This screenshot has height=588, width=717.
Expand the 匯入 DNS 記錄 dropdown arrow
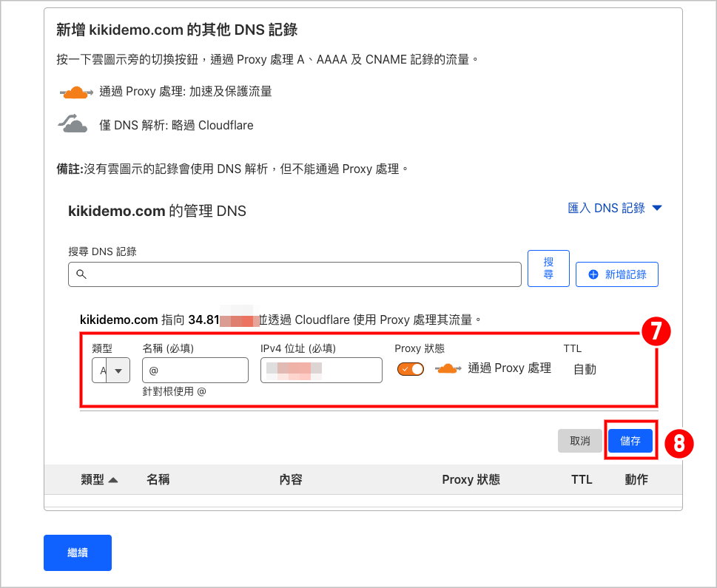[657, 208]
